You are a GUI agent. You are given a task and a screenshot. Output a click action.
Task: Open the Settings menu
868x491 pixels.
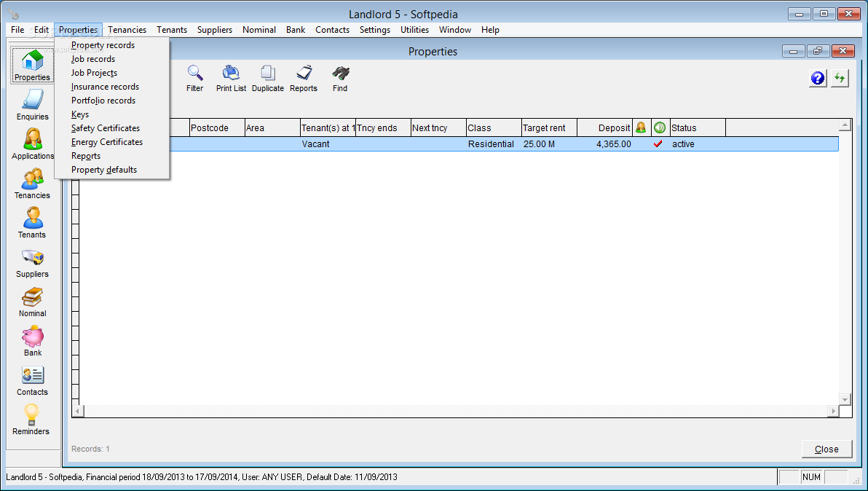point(375,30)
